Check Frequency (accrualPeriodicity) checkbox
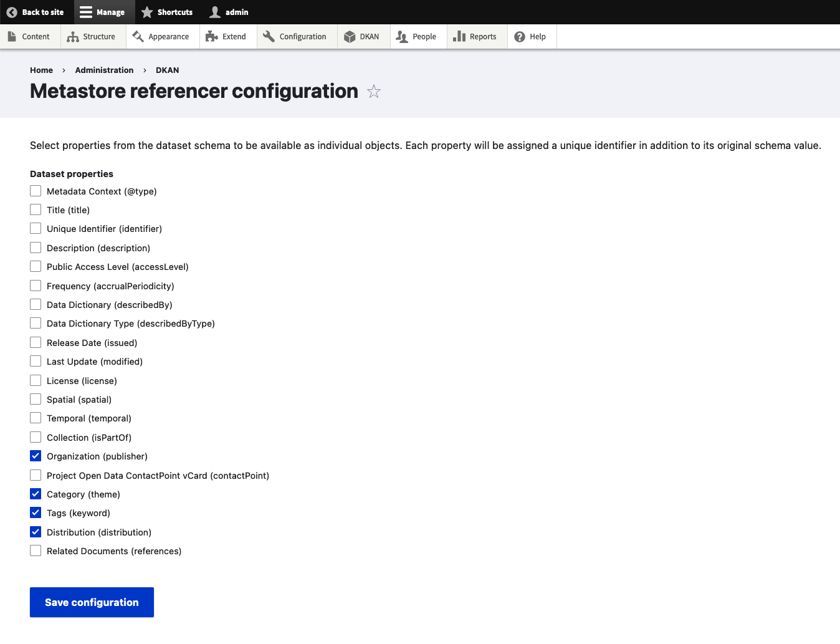Viewport: 840px width, 644px height. pos(36,286)
